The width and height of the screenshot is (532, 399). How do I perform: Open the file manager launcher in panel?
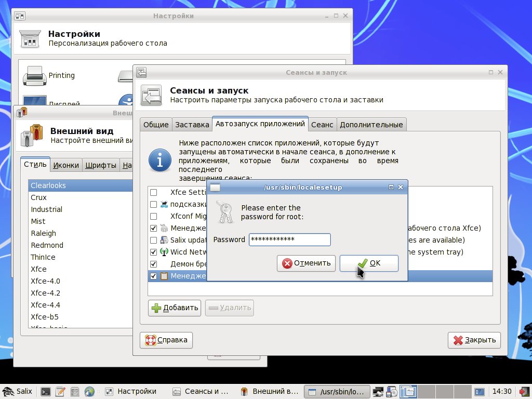tap(75, 392)
